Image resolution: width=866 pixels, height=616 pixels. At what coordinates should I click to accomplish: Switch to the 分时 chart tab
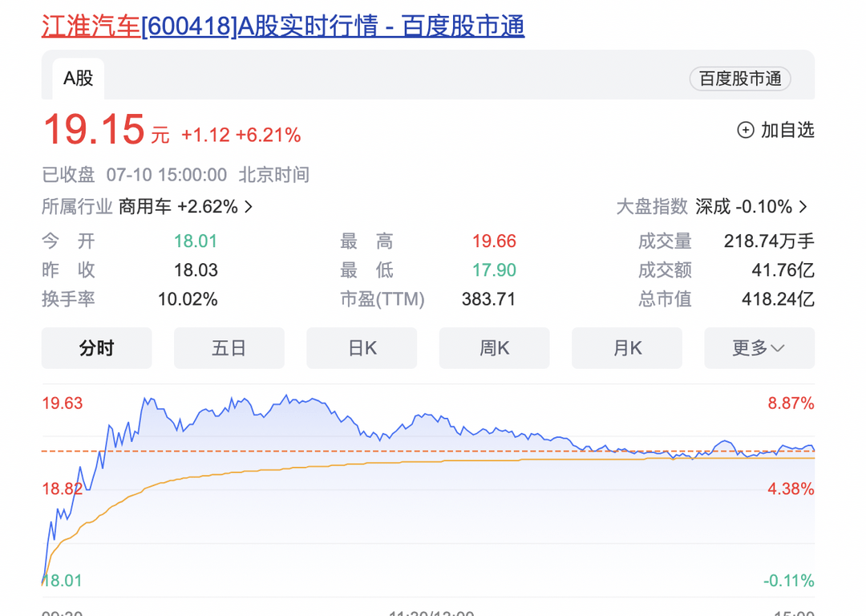(97, 348)
